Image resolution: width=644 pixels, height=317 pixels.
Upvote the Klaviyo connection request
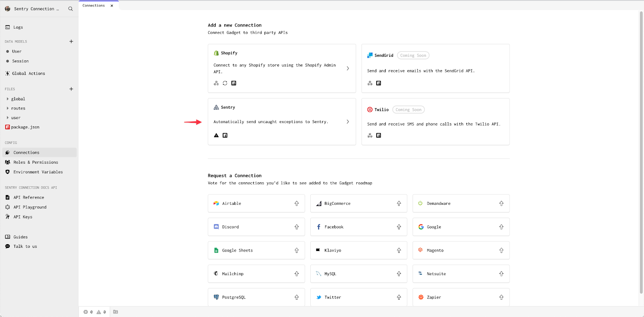pyautogui.click(x=399, y=250)
